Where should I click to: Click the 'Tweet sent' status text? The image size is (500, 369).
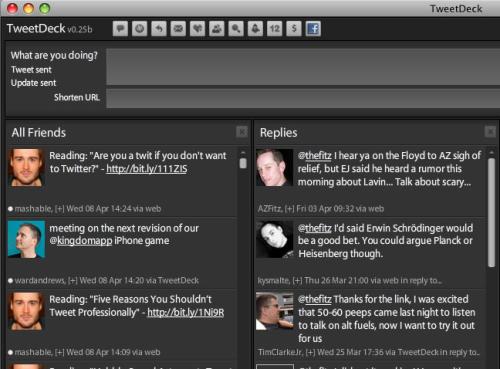click(31, 70)
